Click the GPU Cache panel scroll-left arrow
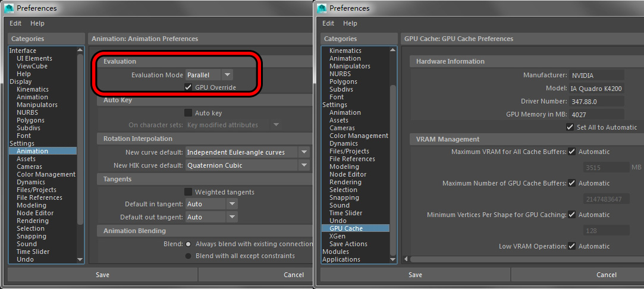The width and height of the screenshot is (644, 289). [406, 259]
